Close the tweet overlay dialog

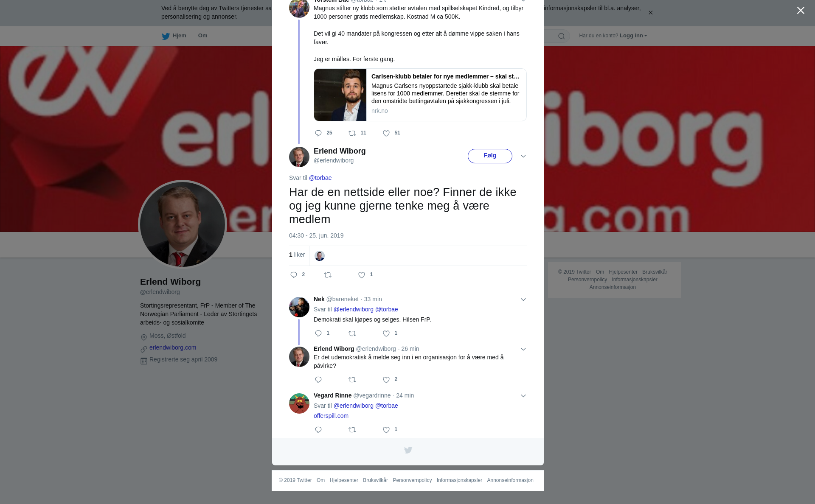click(x=801, y=11)
